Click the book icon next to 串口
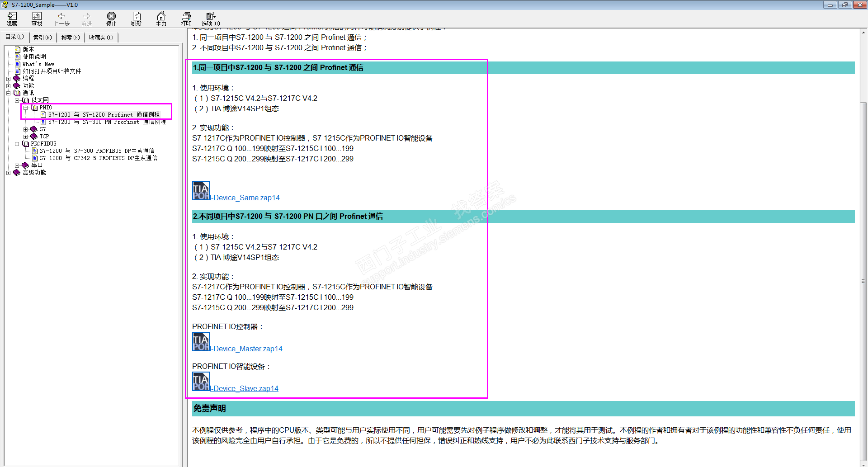Image resolution: width=868 pixels, height=467 pixels. pos(26,165)
